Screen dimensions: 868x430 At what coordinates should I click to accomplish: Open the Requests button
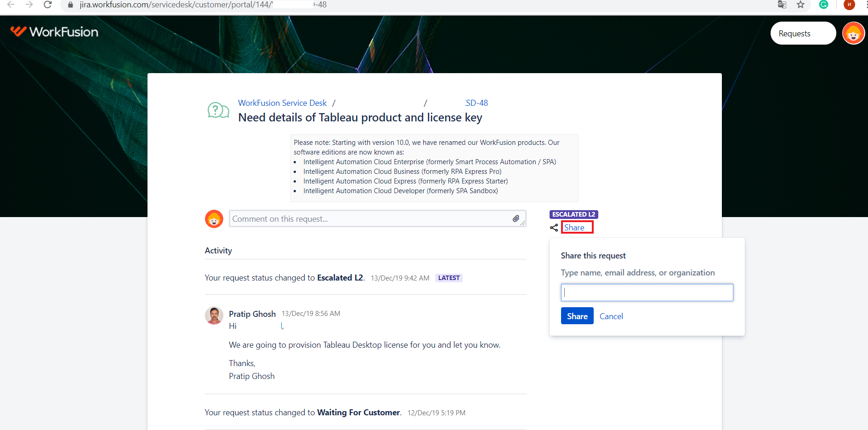click(803, 33)
